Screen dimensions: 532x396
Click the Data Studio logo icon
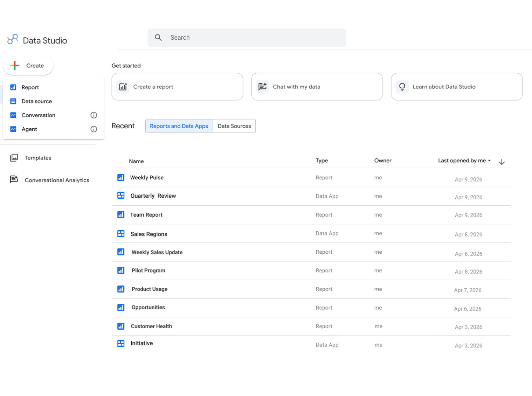(13, 39)
